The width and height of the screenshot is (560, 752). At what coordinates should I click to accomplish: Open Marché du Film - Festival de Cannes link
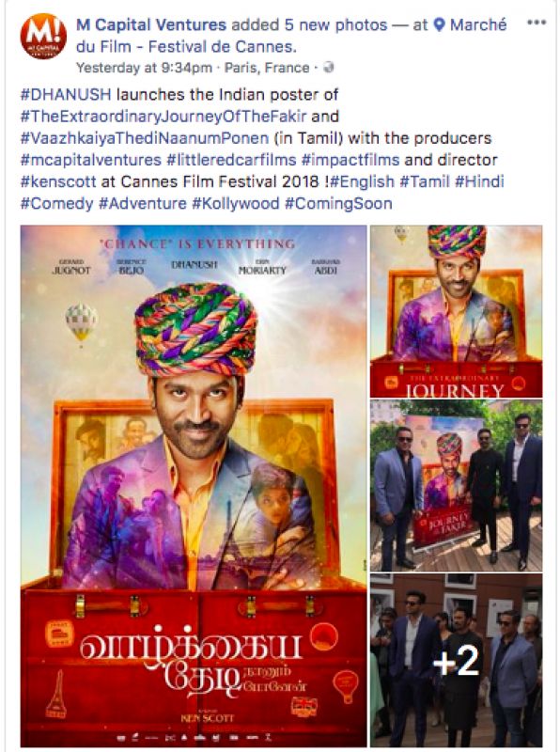point(291,36)
